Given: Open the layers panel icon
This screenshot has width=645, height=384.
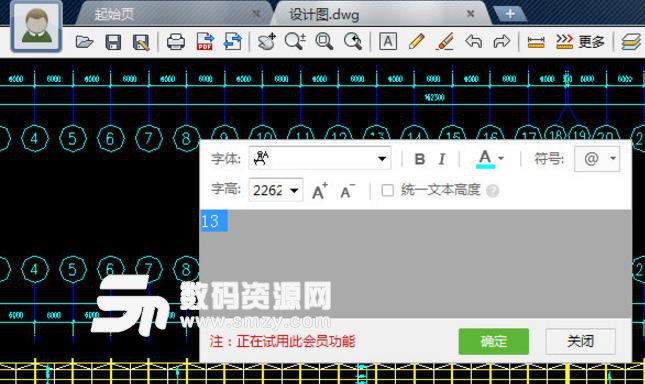Looking at the screenshot, I should pyautogui.click(x=631, y=42).
